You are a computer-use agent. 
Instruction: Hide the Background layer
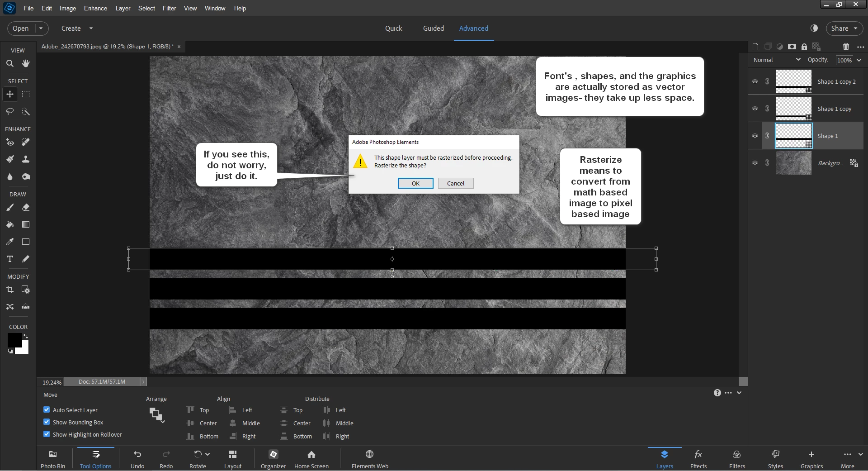click(755, 163)
